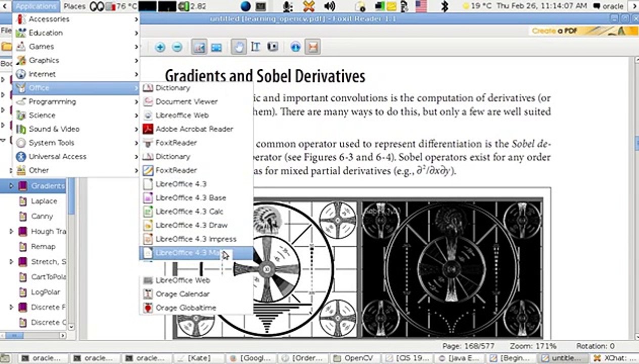Screen dimensions: 639x364
Task: Click the Hough Tra bookmark book icon
Action: tap(23, 232)
